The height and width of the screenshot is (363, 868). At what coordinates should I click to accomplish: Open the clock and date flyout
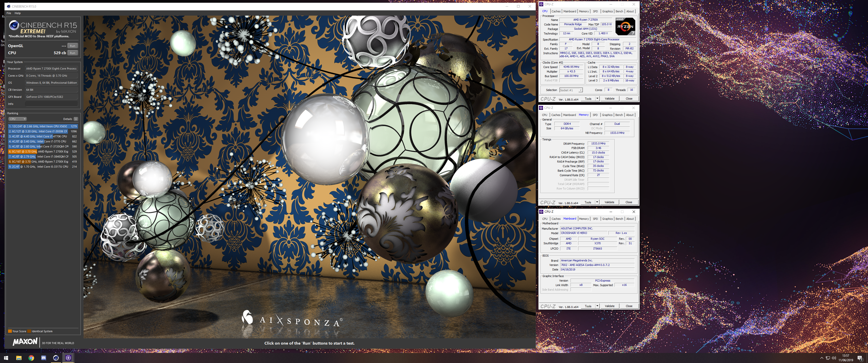(846, 358)
